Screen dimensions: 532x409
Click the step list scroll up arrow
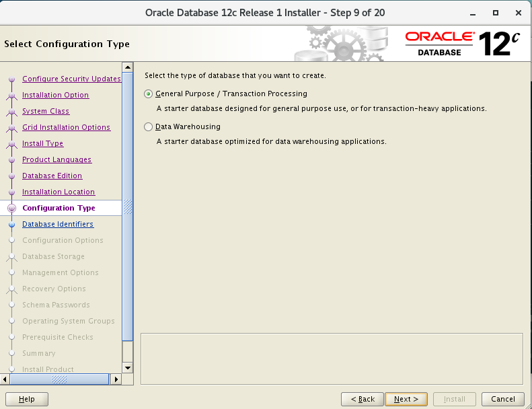(128, 67)
